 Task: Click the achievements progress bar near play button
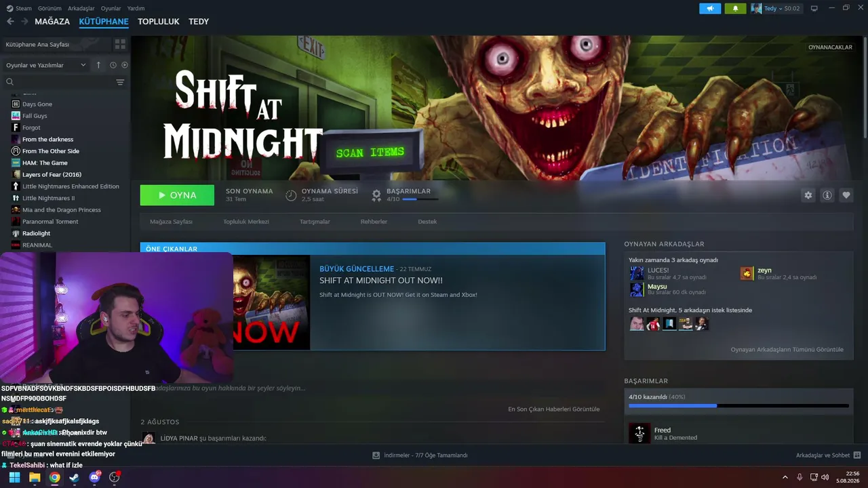point(420,199)
